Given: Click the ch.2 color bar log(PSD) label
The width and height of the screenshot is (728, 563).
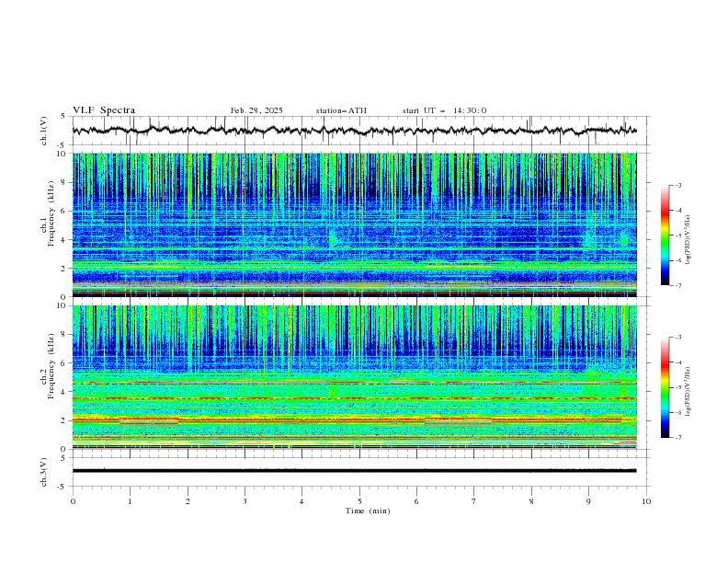Looking at the screenshot, I should 688,392.
